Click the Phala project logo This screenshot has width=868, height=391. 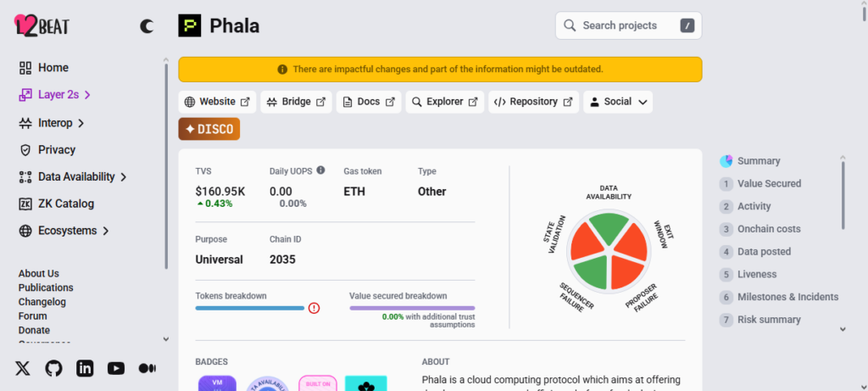pyautogui.click(x=189, y=25)
